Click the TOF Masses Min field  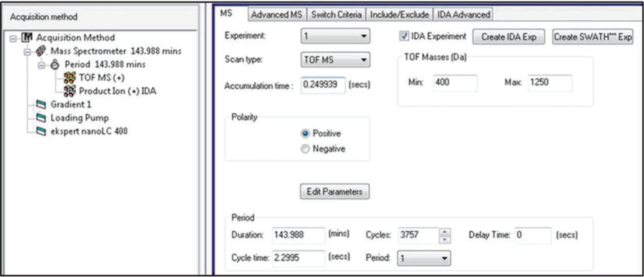(x=455, y=83)
